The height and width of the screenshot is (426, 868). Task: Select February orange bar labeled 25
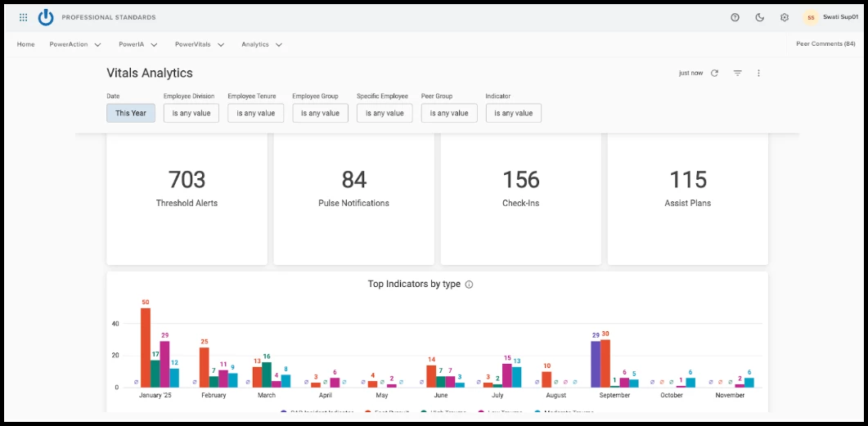pyautogui.click(x=205, y=367)
